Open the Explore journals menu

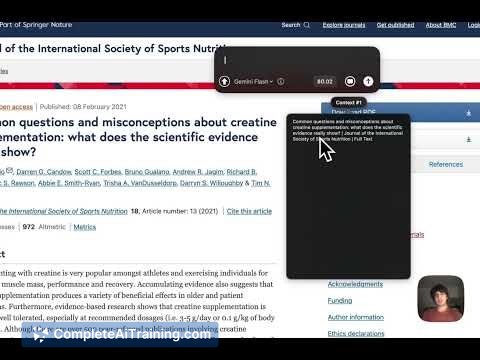coord(344,25)
